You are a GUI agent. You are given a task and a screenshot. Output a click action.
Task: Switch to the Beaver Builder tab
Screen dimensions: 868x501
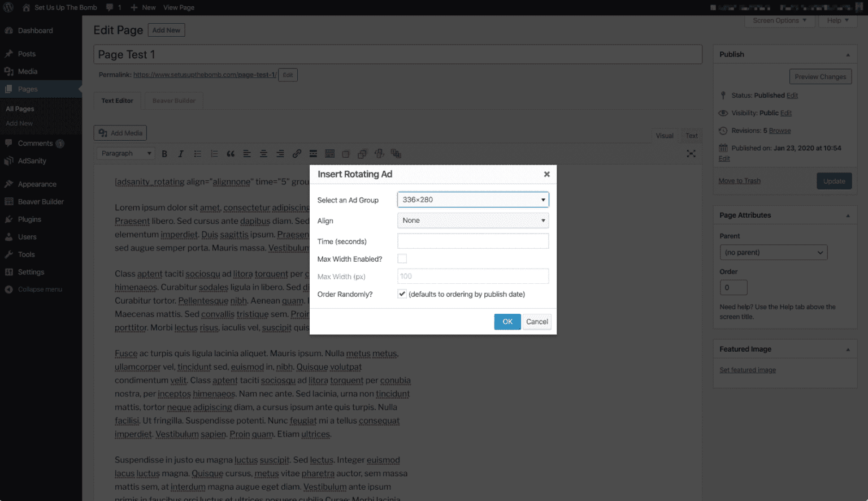click(x=173, y=100)
